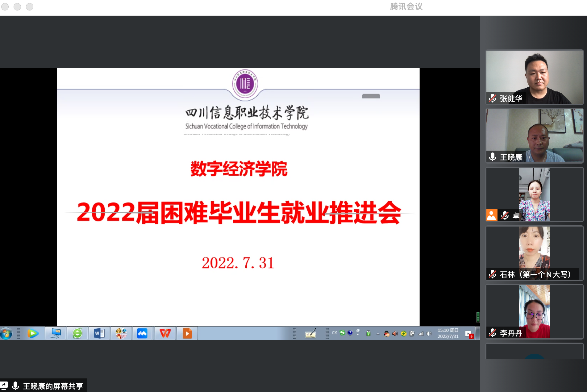Open Microsoft Word from the taskbar
The height and width of the screenshot is (392, 587).
[99, 333]
